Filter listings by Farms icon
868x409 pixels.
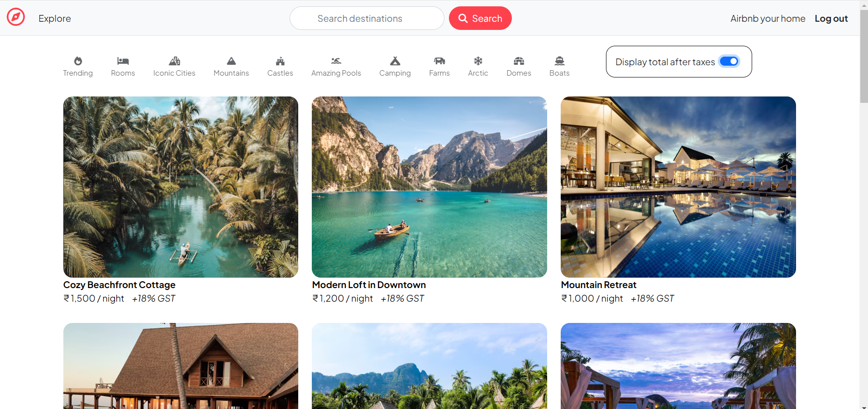point(439,61)
